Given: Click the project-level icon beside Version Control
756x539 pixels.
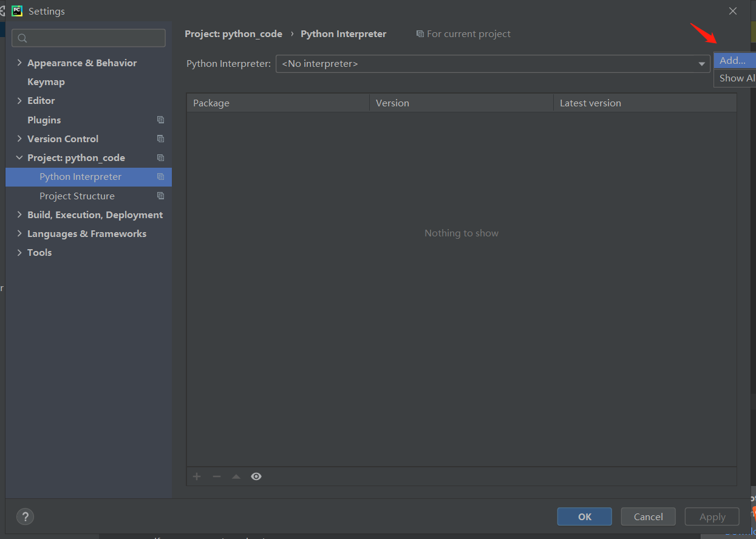Looking at the screenshot, I should pos(160,139).
